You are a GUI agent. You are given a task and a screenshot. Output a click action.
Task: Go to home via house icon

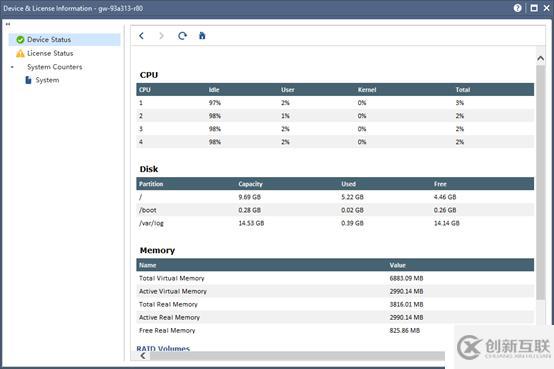tap(202, 36)
